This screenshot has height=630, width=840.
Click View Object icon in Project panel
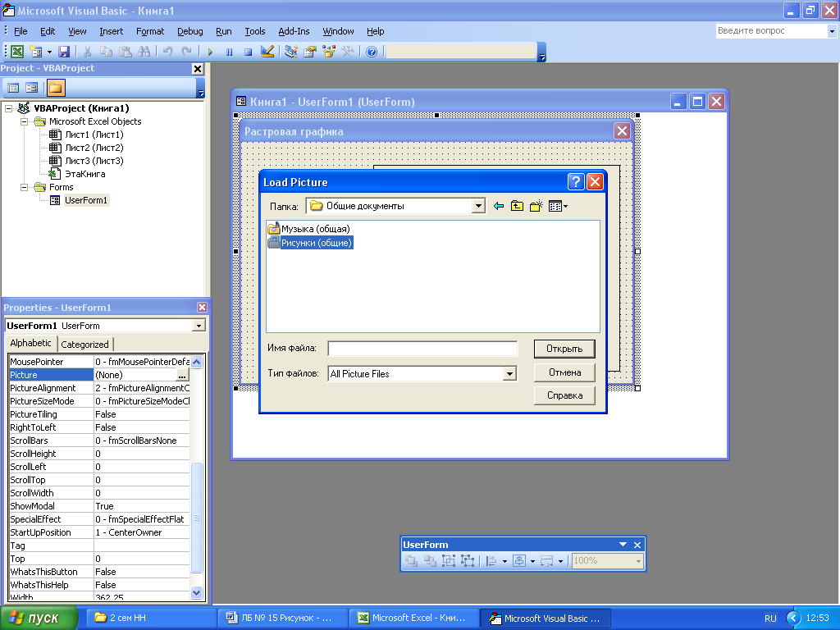pyautogui.click(x=32, y=87)
